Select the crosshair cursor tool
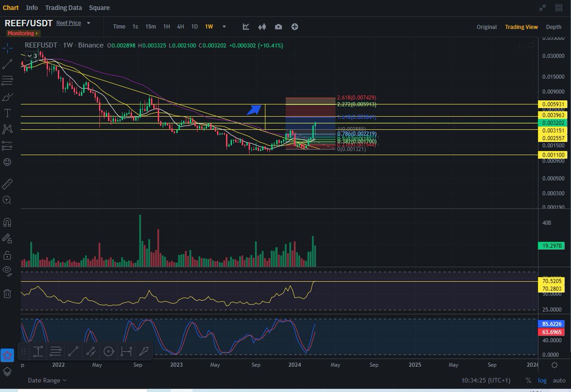 7,47
